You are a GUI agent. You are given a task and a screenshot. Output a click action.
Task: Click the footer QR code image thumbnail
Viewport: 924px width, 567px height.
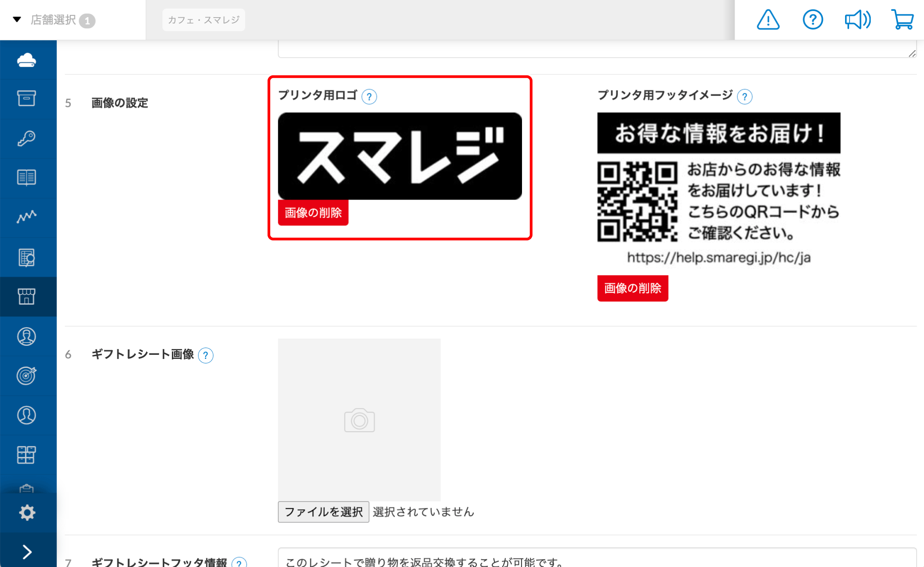pyautogui.click(x=719, y=190)
